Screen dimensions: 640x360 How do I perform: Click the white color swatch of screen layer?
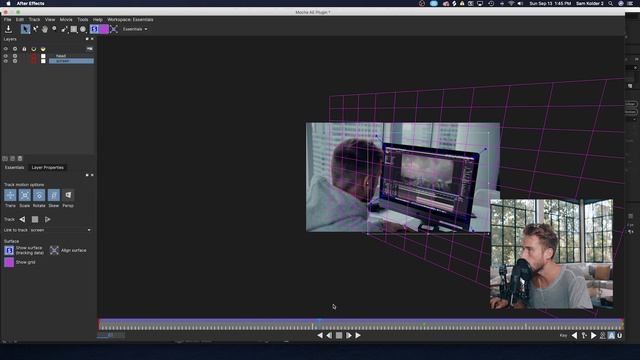pos(43,61)
